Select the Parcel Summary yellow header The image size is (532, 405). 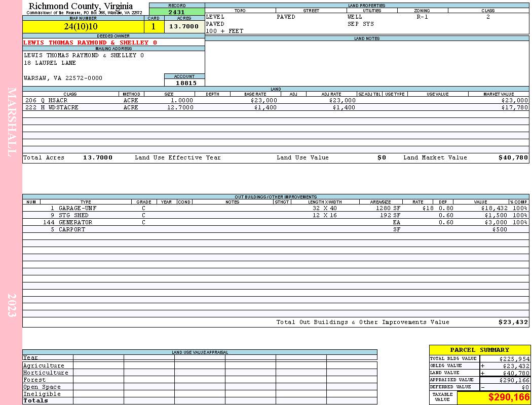coord(480,350)
